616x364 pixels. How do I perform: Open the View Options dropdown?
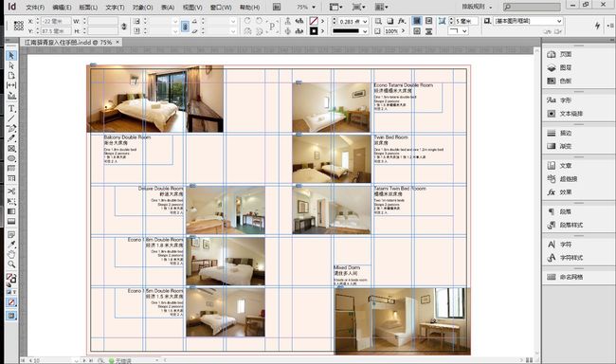[x=335, y=7]
